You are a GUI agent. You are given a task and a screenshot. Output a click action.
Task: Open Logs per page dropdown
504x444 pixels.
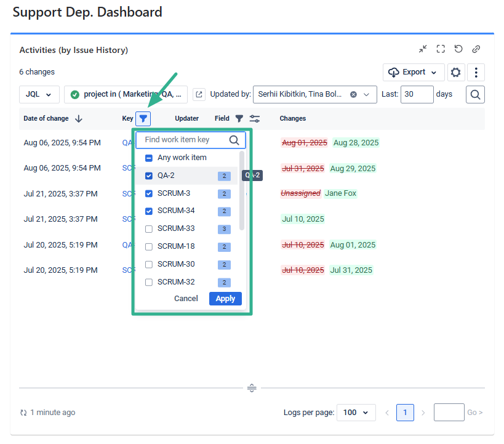[356, 413]
